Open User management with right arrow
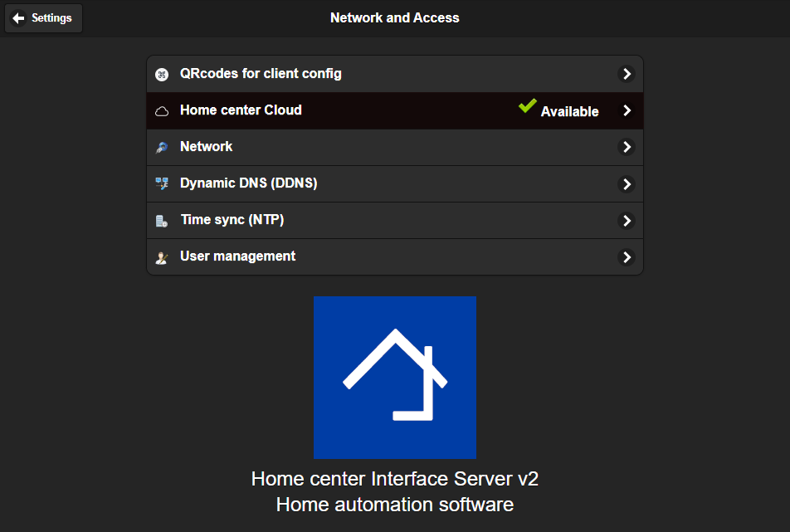 [627, 257]
